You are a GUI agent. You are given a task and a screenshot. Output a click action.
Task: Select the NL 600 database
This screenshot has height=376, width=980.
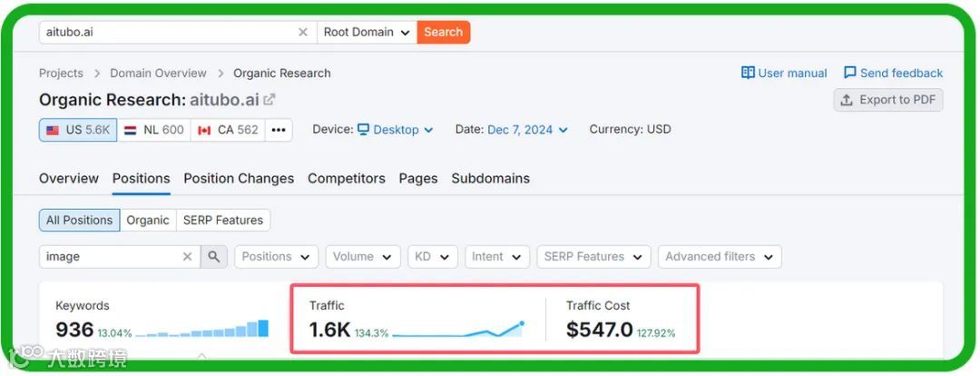[153, 130]
